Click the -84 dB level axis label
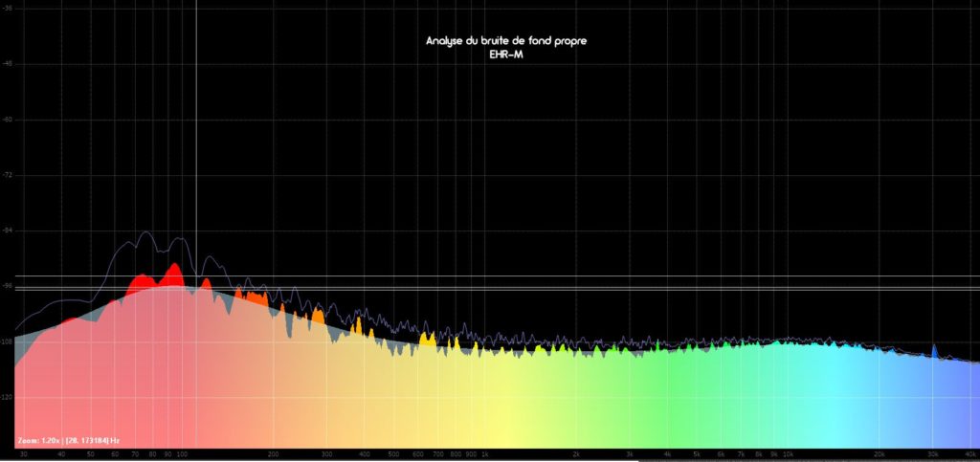 (x=8, y=231)
